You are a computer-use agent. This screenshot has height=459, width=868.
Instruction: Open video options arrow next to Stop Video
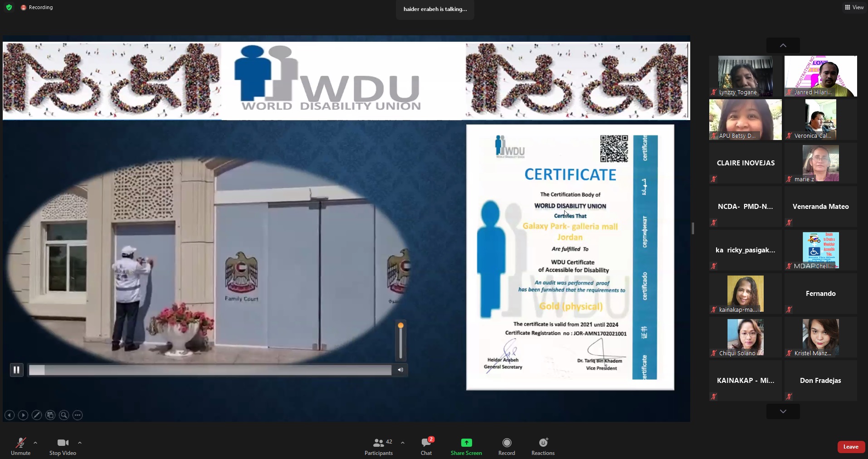(80, 443)
